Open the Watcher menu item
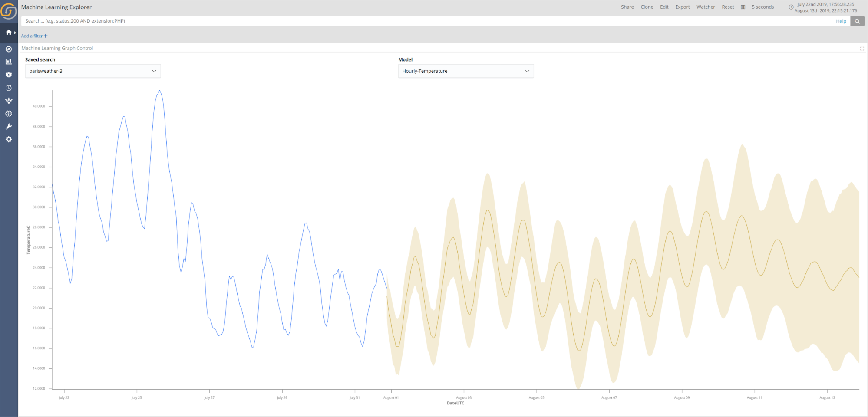Image resolution: width=868 pixels, height=417 pixels. [706, 7]
